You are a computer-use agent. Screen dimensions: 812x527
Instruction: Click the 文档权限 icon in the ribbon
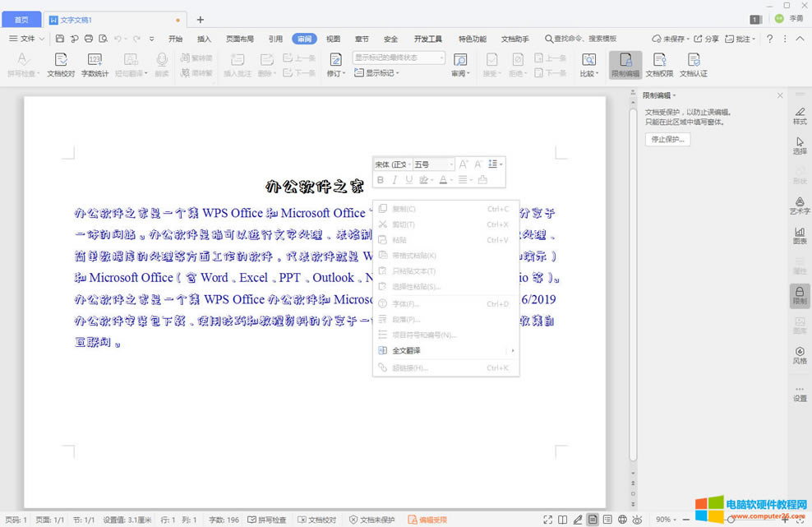click(x=659, y=64)
